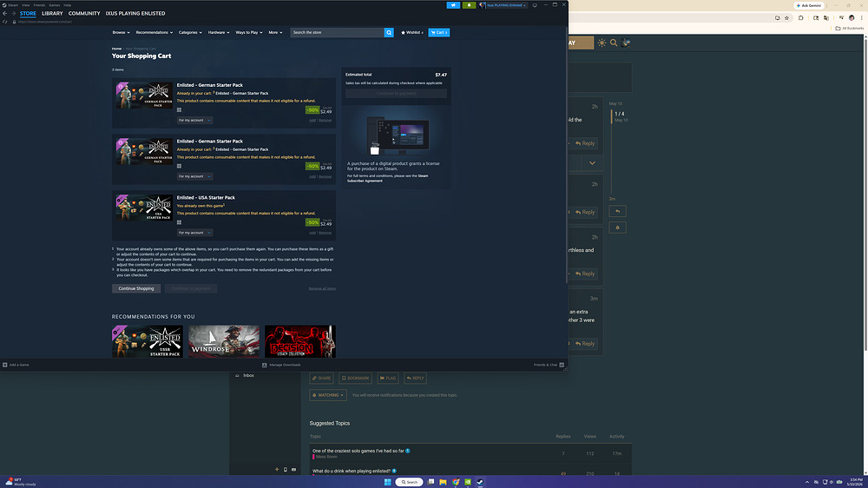Open forum search magnifier icon
868x488 pixels.
coord(614,43)
